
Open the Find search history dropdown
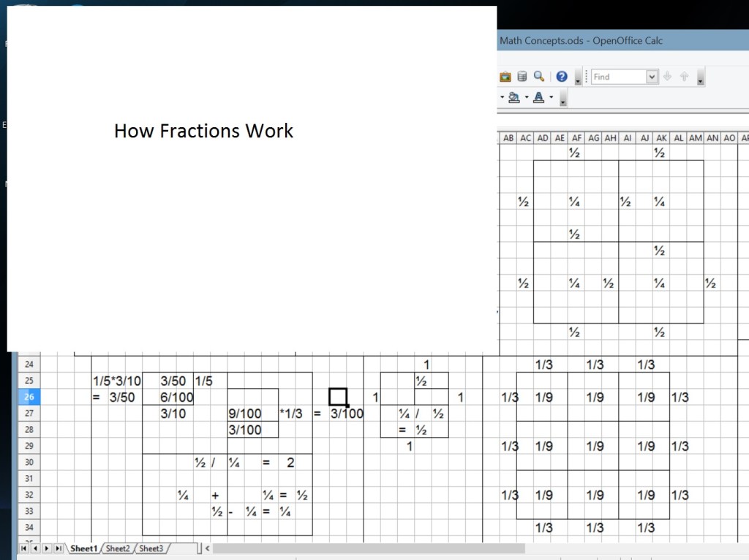pos(652,77)
